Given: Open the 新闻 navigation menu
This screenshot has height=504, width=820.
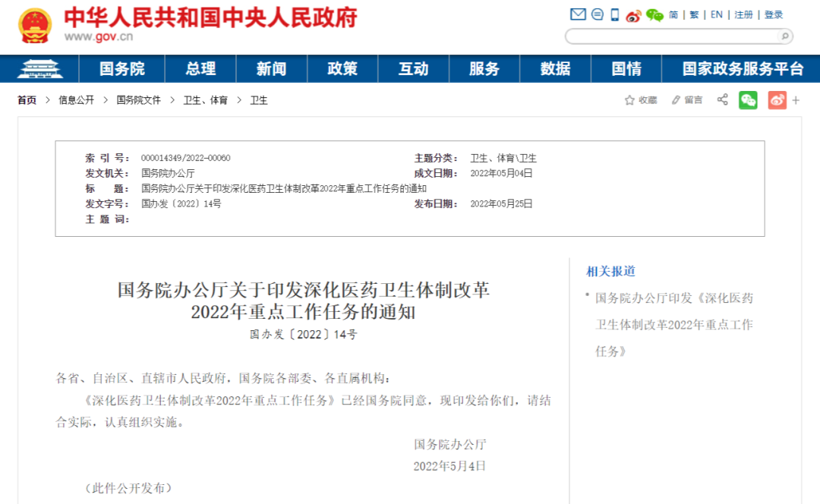Looking at the screenshot, I should pos(271,69).
